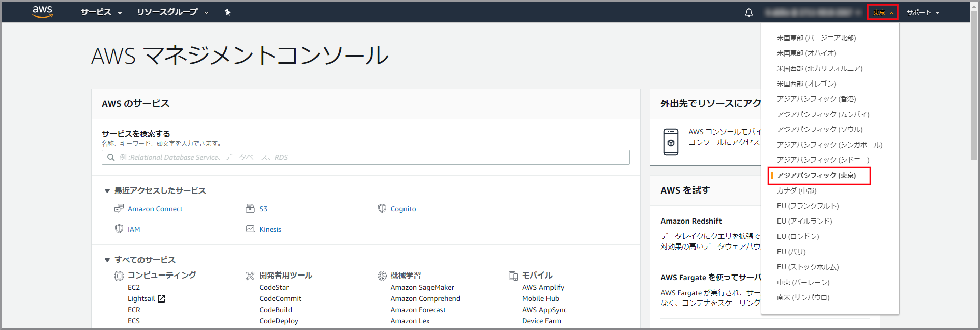Select region 米国東部 (バージニア北部)
This screenshot has height=330, width=980.
click(816, 38)
